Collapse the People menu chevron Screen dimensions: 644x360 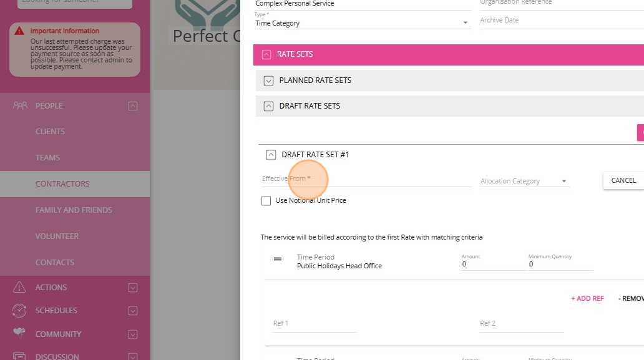click(x=133, y=106)
